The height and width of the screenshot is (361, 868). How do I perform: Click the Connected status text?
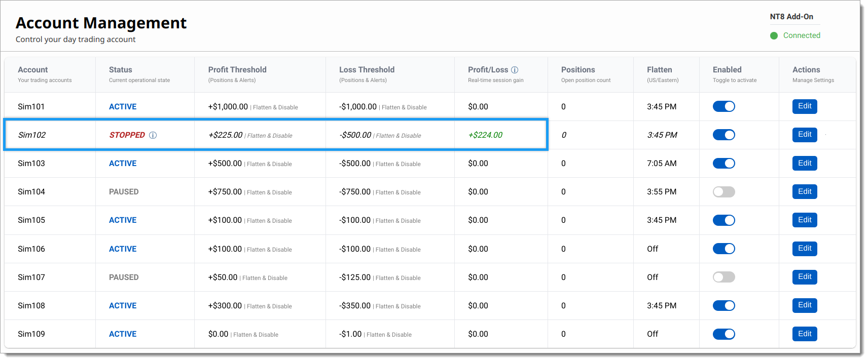coord(802,35)
